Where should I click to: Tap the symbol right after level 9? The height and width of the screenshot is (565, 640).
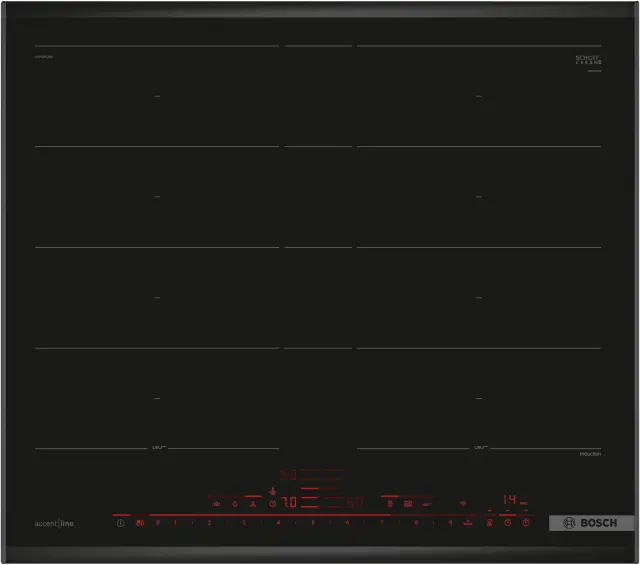click(468, 522)
